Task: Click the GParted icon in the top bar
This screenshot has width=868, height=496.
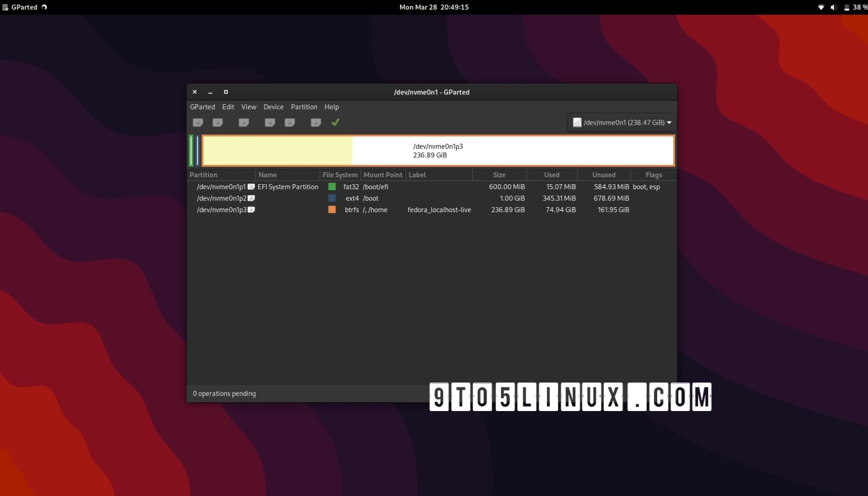Action: coord(5,7)
